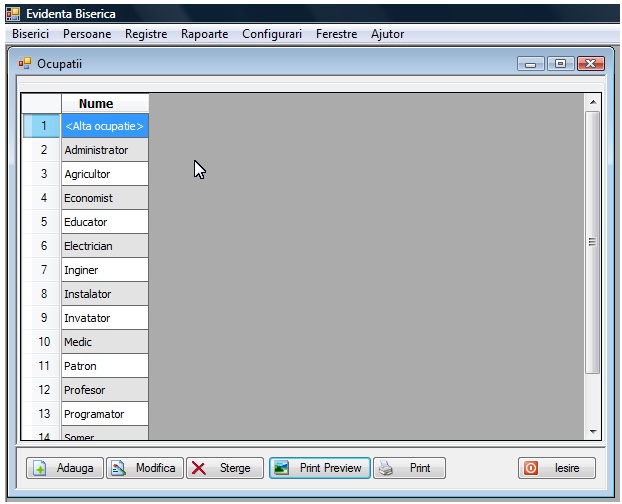Image resolution: width=622 pixels, height=504 pixels.
Task: Select the Agricultor row
Action: 104,174
